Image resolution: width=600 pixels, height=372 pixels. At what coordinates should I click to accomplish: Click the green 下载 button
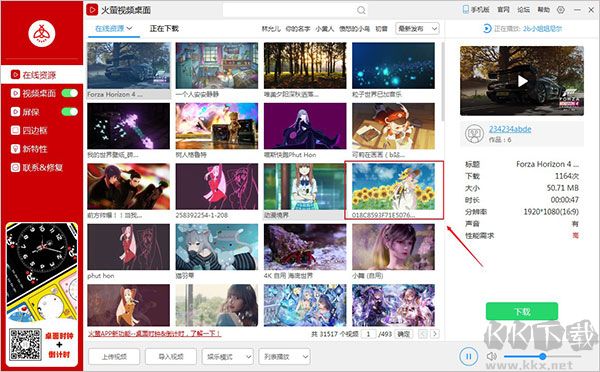522,312
